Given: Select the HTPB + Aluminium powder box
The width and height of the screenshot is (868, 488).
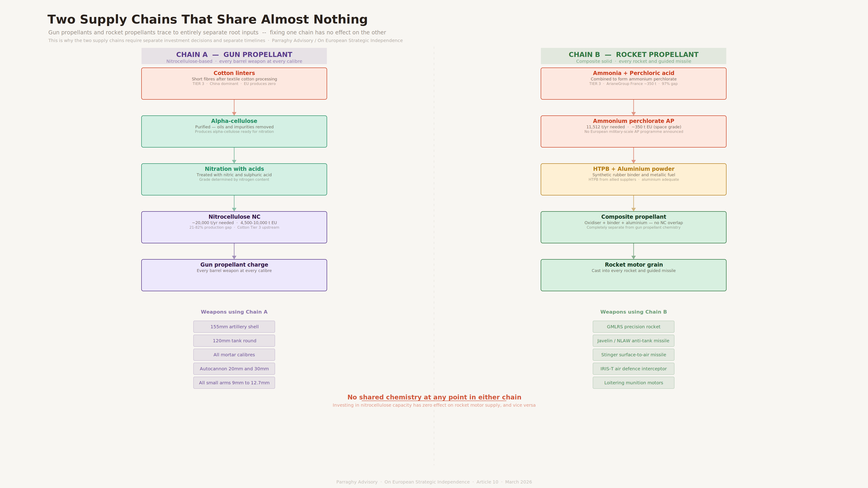Looking at the screenshot, I should pos(633,179).
